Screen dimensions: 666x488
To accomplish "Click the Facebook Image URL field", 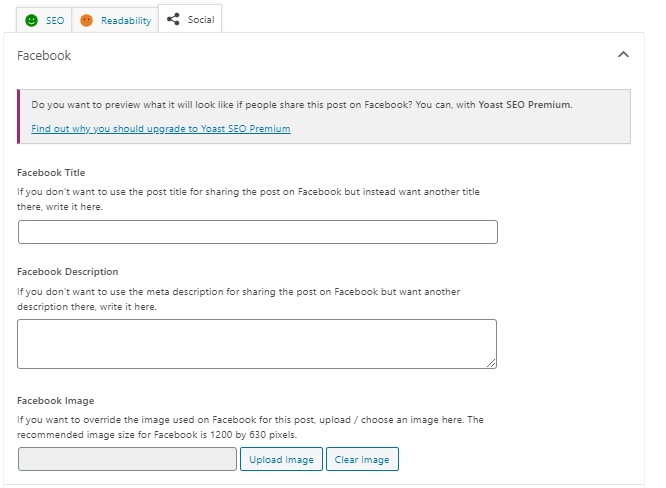I will (x=127, y=459).
